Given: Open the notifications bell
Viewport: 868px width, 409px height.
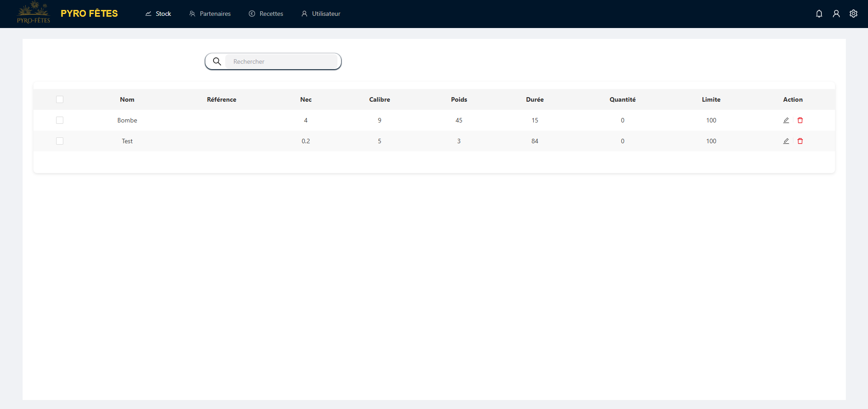Looking at the screenshot, I should pyautogui.click(x=819, y=14).
